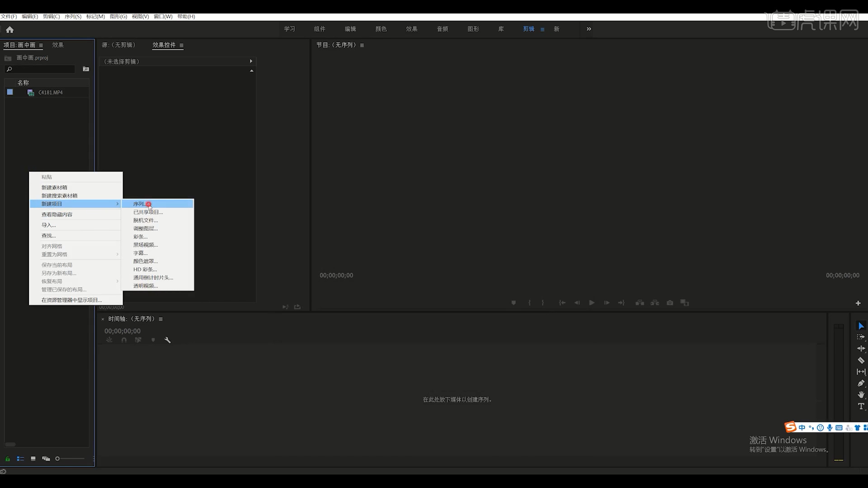
Task: Step back one frame in Program monitor
Action: pos(577,303)
